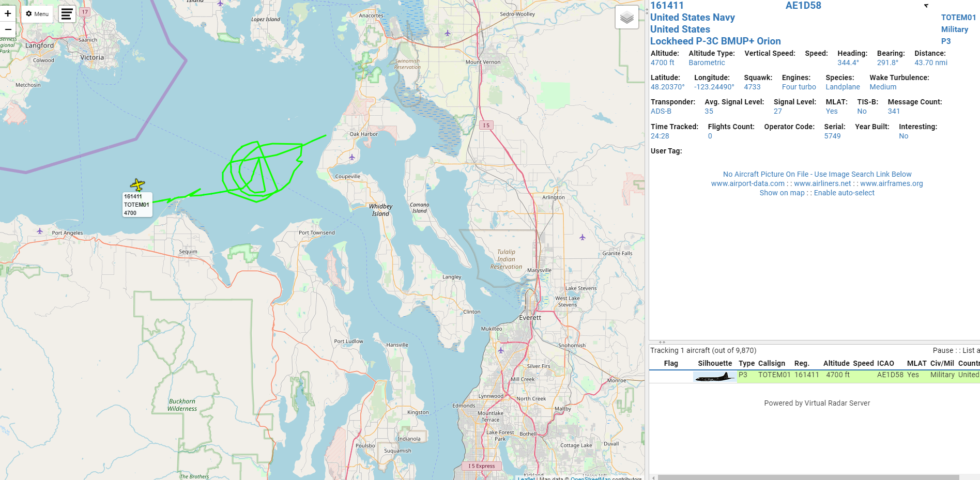Click the squawk value 4733

pyautogui.click(x=752, y=87)
